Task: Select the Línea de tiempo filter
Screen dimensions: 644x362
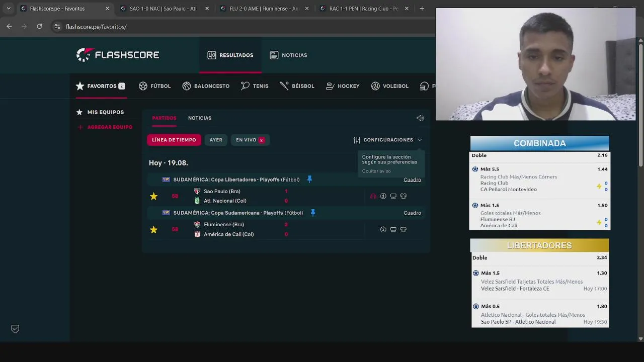Action: [x=174, y=140]
